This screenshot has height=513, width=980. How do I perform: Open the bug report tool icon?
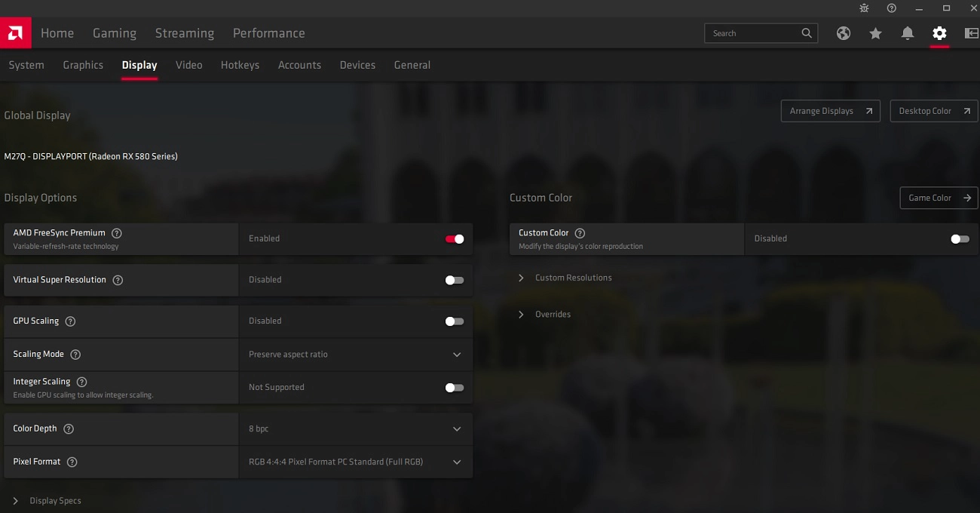(x=864, y=8)
